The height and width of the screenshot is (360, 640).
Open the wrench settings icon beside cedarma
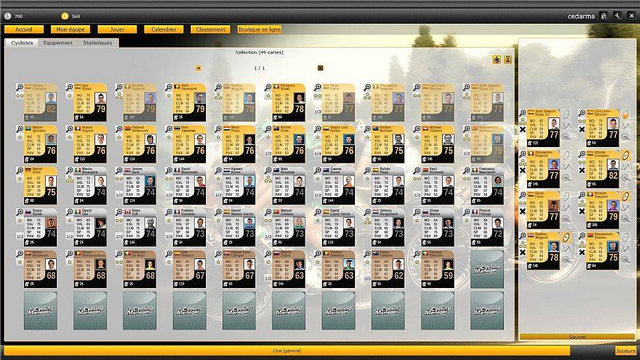(618, 16)
